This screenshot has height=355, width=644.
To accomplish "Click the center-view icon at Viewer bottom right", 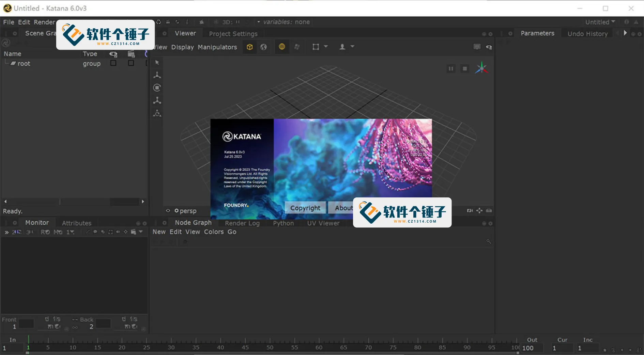I will (479, 211).
